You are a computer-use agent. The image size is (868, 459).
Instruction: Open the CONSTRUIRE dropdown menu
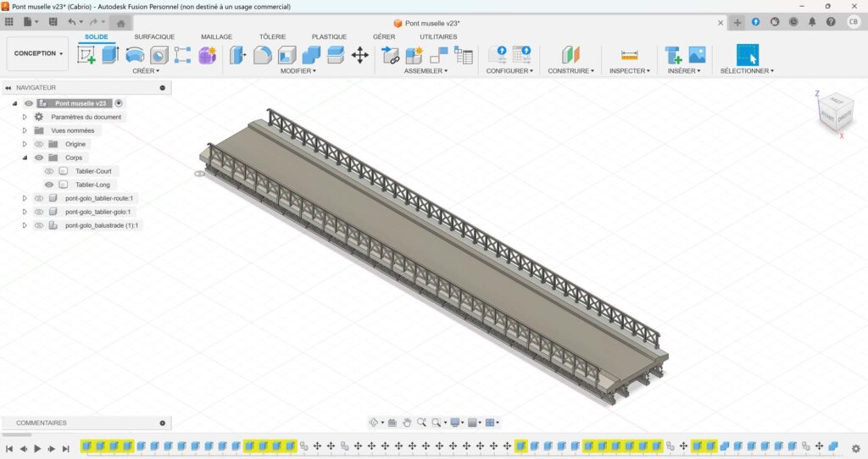(570, 71)
